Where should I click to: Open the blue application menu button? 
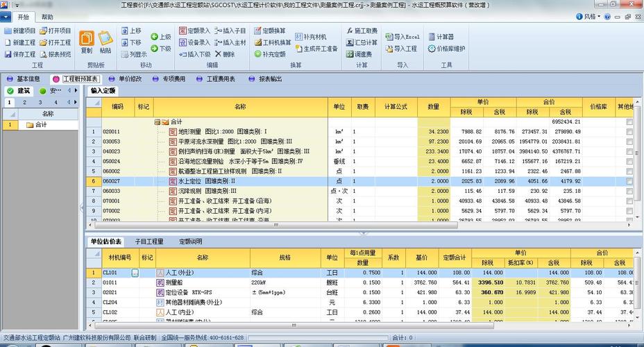[6, 17]
